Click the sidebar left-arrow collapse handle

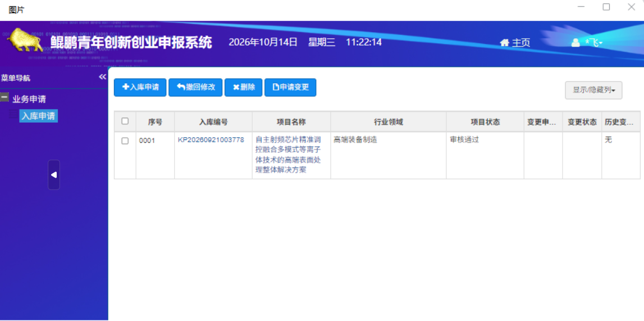[54, 175]
